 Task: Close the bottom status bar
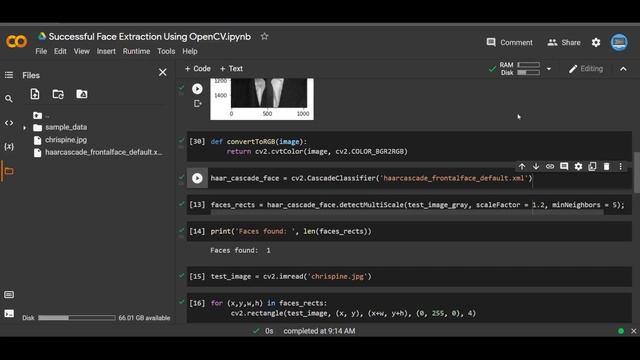tap(633, 331)
